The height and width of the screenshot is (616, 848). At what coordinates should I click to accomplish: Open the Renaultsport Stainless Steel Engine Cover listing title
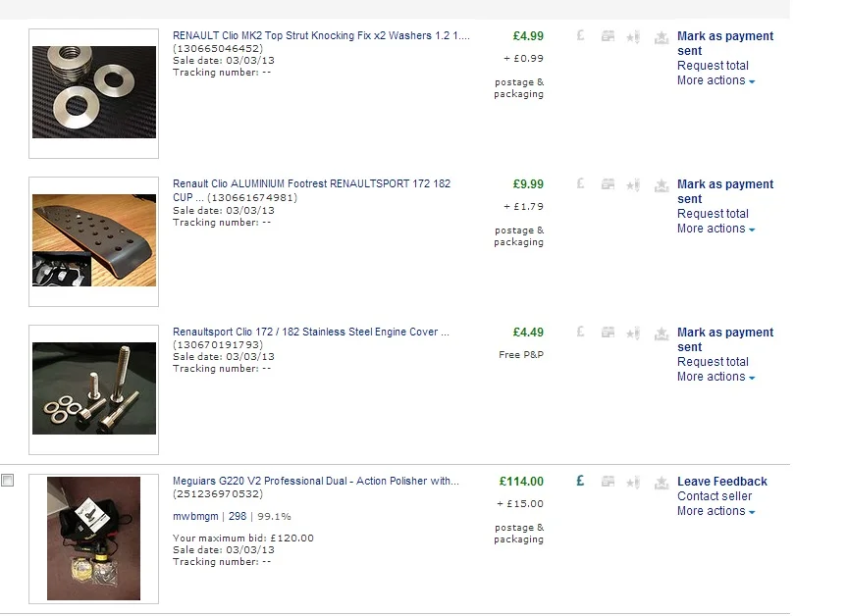(311, 332)
